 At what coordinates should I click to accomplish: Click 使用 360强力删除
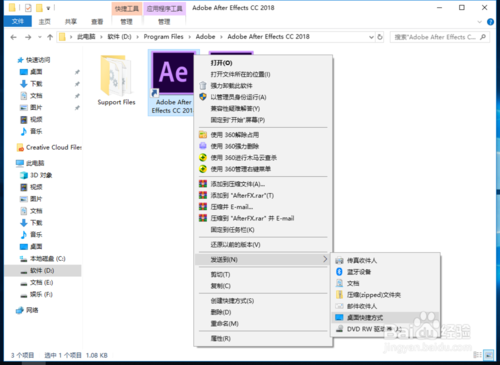(263, 146)
